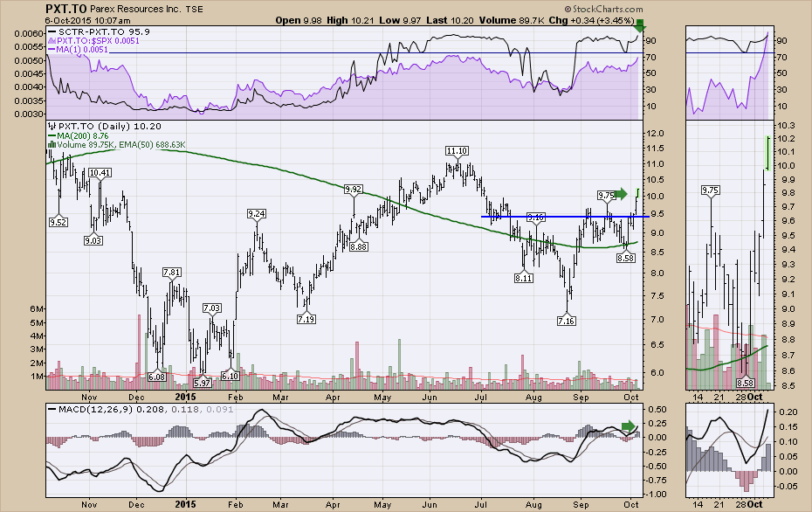
Task: Click the TSE exchange label
Action: [194, 10]
